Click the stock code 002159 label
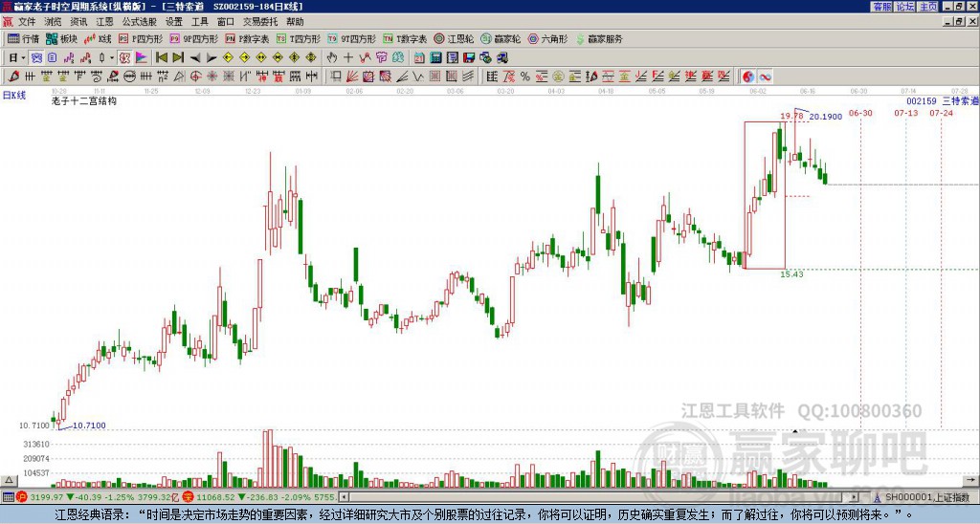The width and height of the screenshot is (980, 524). point(922,100)
